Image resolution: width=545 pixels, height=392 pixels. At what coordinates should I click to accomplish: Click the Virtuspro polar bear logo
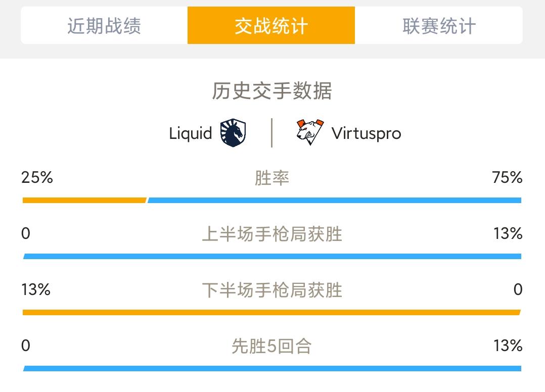click(x=310, y=132)
